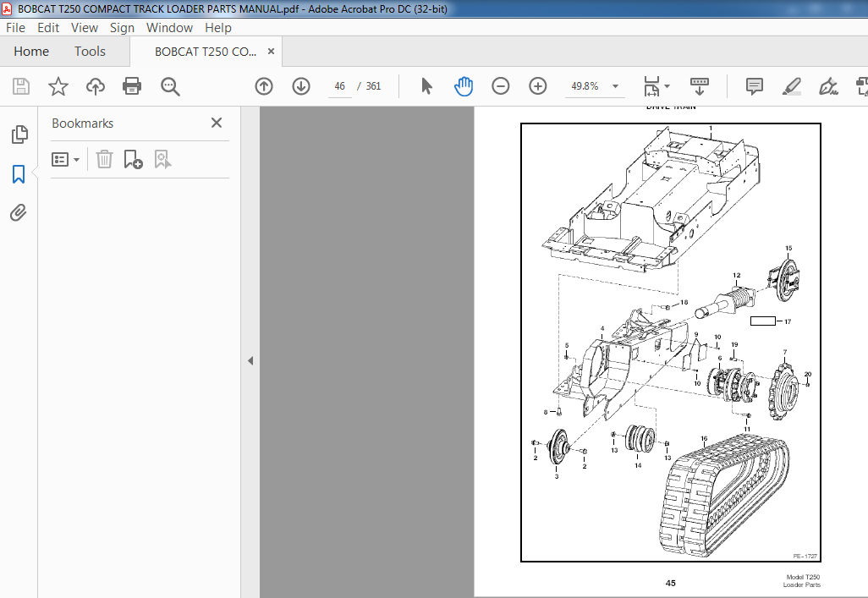Add a comment with speech bubble icon
This screenshot has height=598, width=868.
754,86
